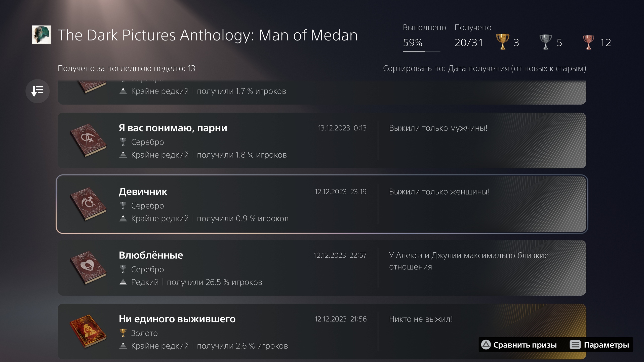
Task: Click the game title «Man of Medan» heading
Action: [x=208, y=35]
